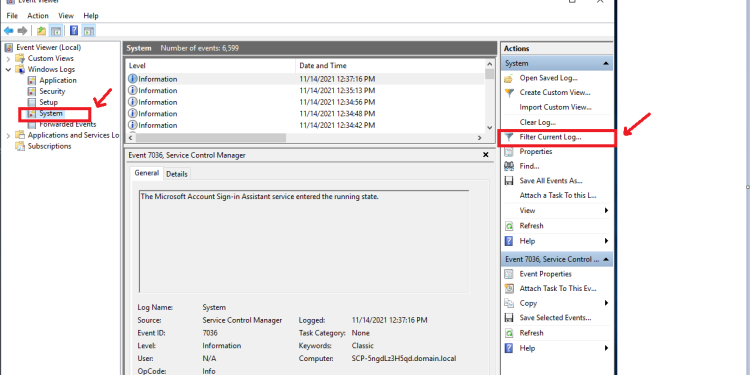Select the Forwarded Events log
Screen dimensions: 750x375
click(x=67, y=124)
